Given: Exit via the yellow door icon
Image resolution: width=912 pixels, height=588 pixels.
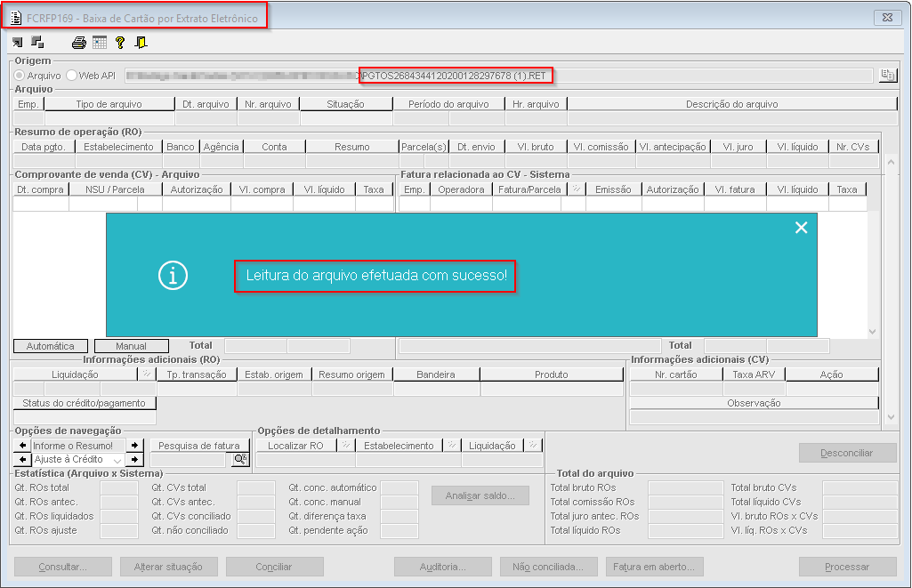Looking at the screenshot, I should (141, 42).
